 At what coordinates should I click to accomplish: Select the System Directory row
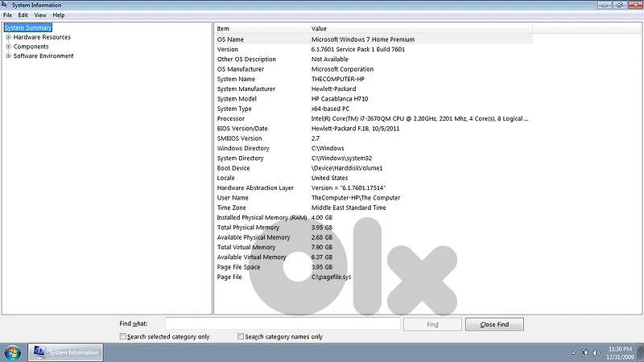[374, 158]
